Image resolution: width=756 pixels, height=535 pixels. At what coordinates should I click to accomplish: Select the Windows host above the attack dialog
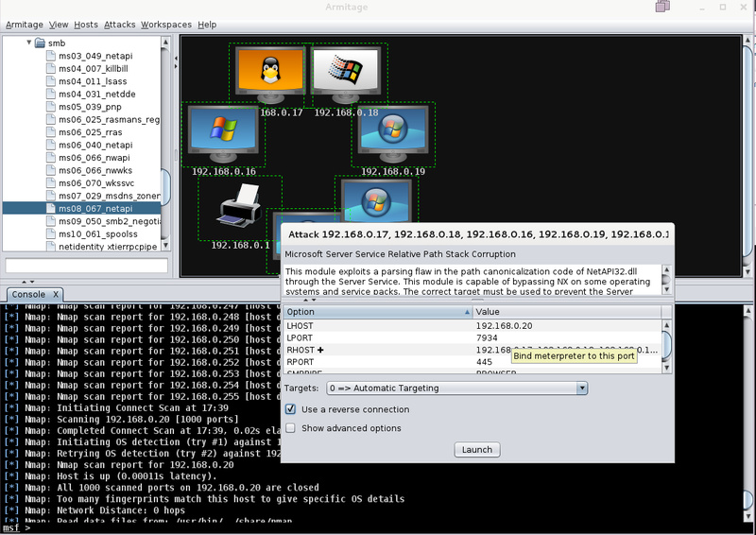376,201
